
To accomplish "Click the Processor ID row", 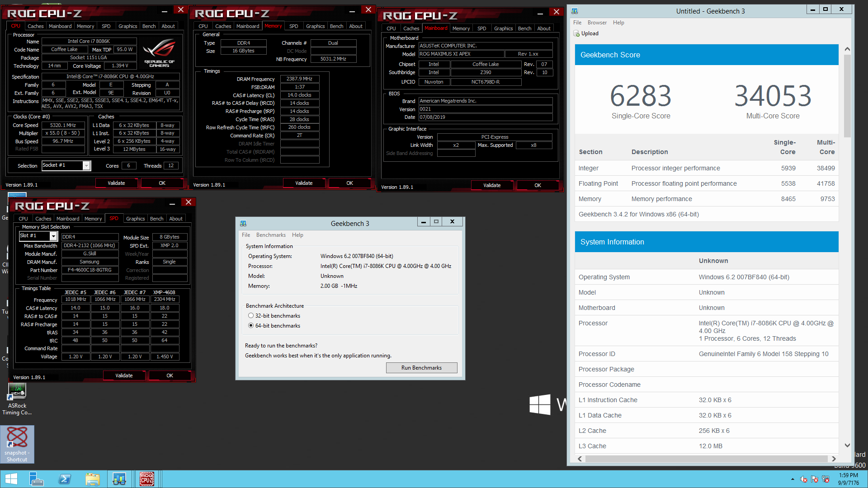I will 707,354.
